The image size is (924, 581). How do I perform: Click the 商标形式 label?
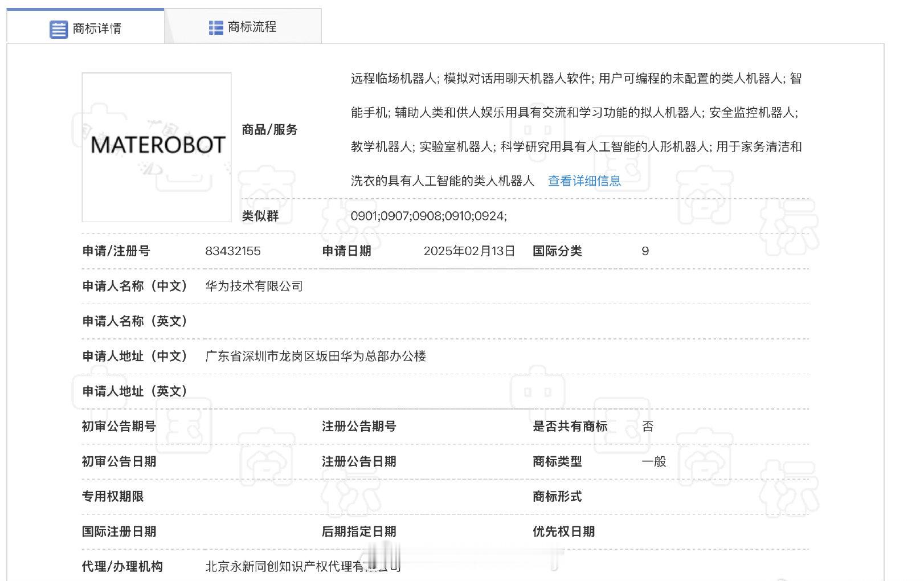point(557,497)
